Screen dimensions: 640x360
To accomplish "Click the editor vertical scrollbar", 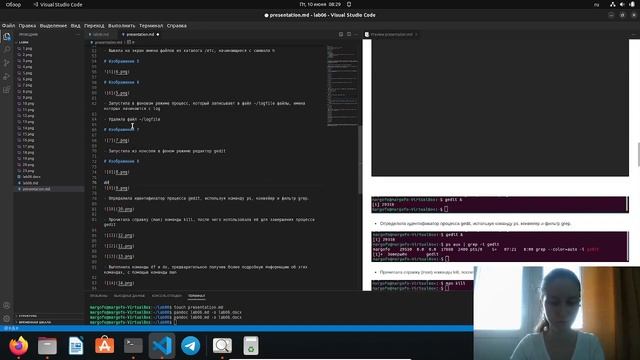I will point(360,159).
